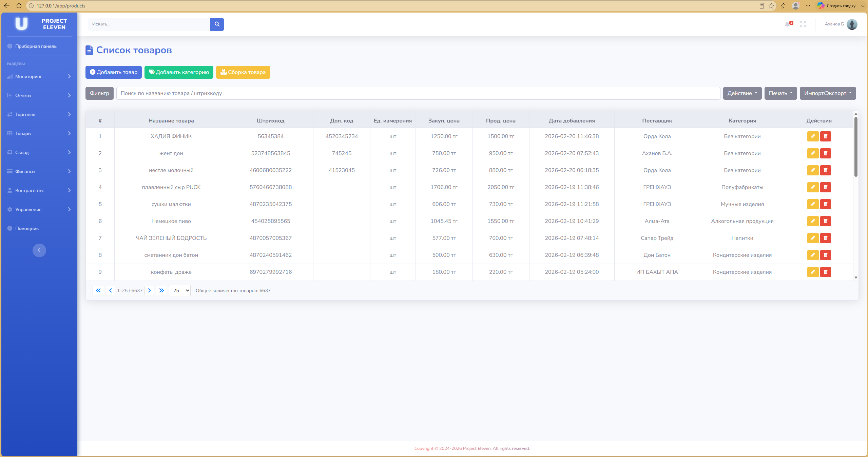Image resolution: width=868 pixels, height=457 pixels.
Task: Jump to last page of products
Action: tap(161, 290)
